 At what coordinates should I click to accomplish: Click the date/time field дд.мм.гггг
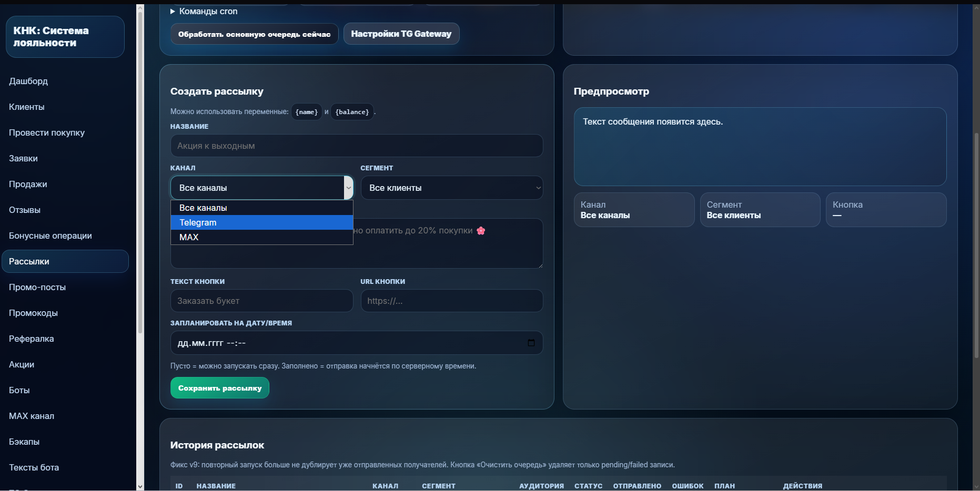(x=357, y=343)
